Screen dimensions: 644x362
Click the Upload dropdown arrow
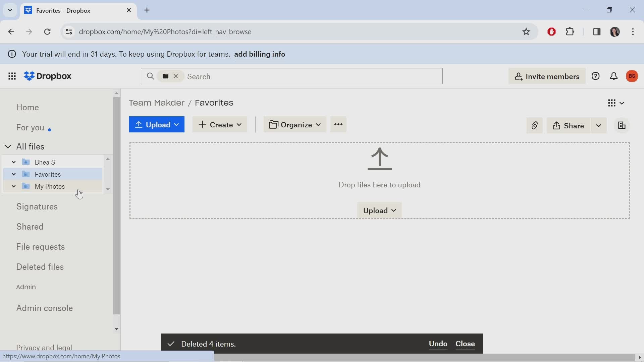tap(177, 125)
